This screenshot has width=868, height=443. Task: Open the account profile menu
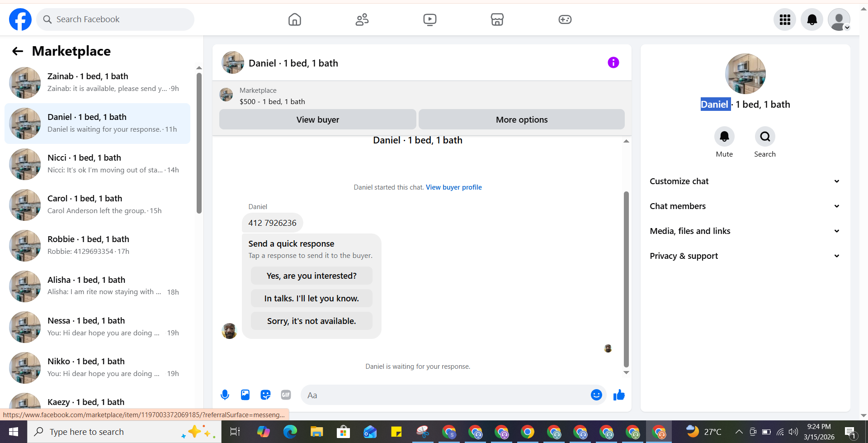[x=839, y=19]
